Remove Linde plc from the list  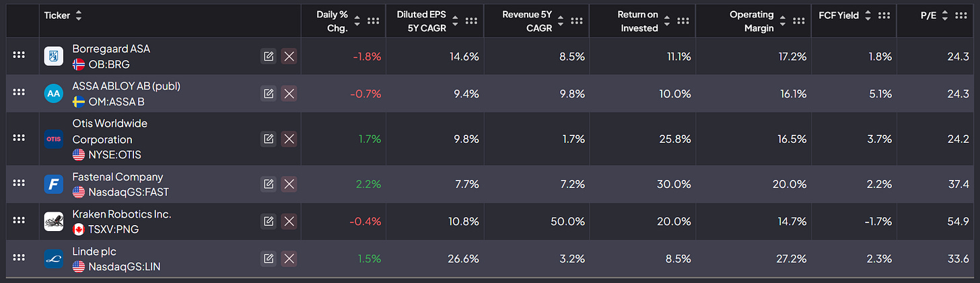pyautogui.click(x=289, y=259)
